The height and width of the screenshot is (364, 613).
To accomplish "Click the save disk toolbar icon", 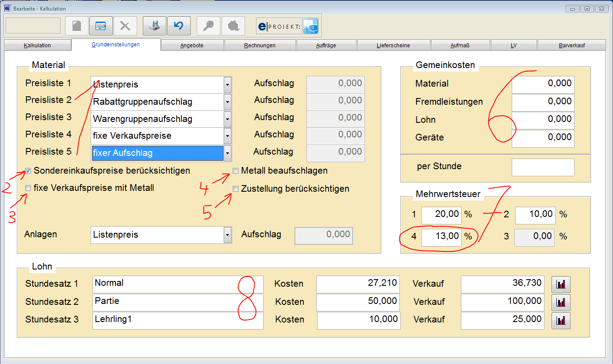I will (x=154, y=26).
